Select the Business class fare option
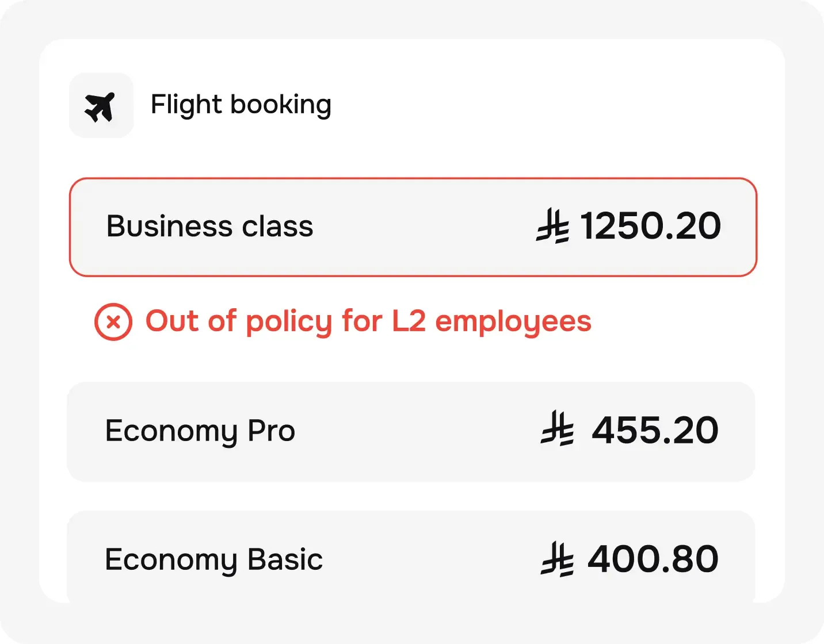The width and height of the screenshot is (824, 644). point(413,227)
